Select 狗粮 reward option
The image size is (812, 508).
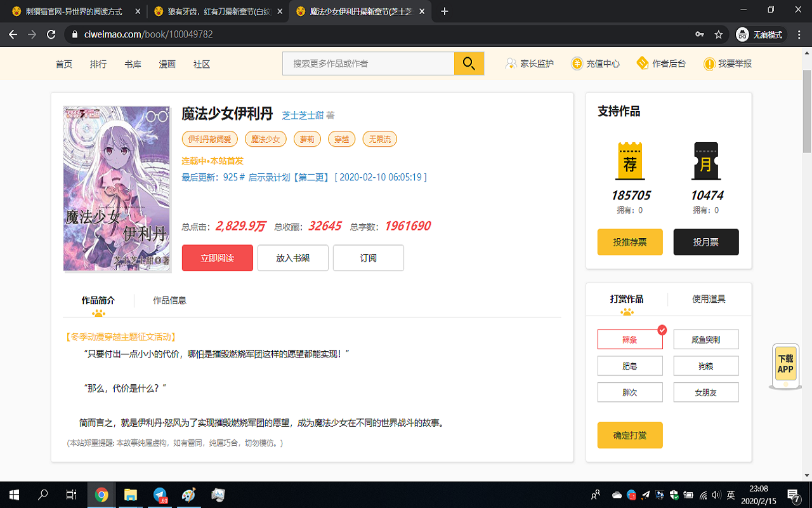706,366
